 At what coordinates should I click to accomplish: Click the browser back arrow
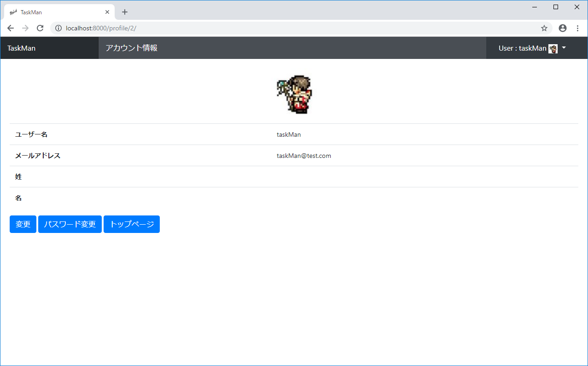11,28
